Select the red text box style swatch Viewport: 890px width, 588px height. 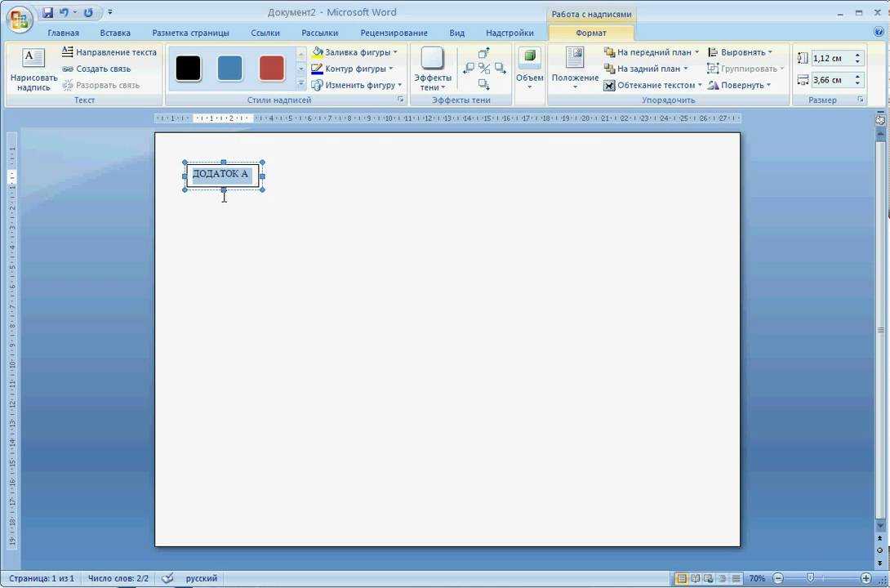point(271,69)
